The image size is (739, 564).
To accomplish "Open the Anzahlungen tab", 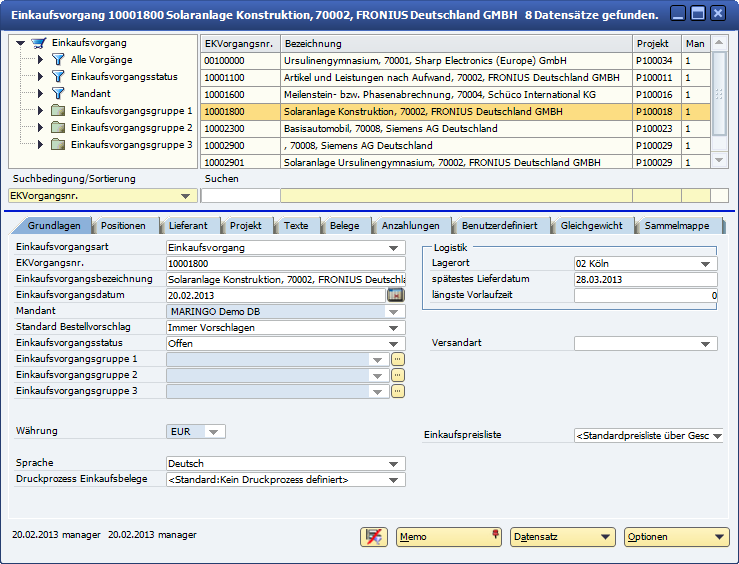I will tap(410, 226).
